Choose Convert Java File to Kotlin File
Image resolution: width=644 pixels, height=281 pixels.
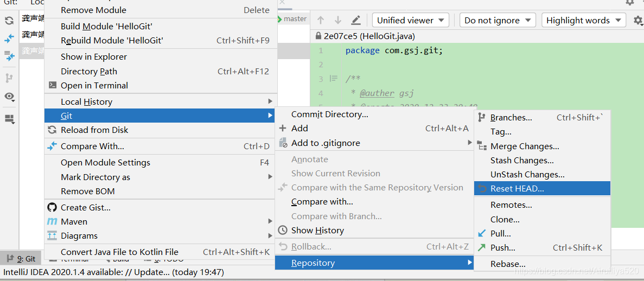click(x=161, y=252)
